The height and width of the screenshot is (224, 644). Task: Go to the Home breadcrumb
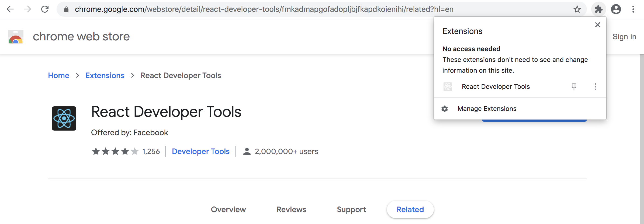click(x=58, y=75)
